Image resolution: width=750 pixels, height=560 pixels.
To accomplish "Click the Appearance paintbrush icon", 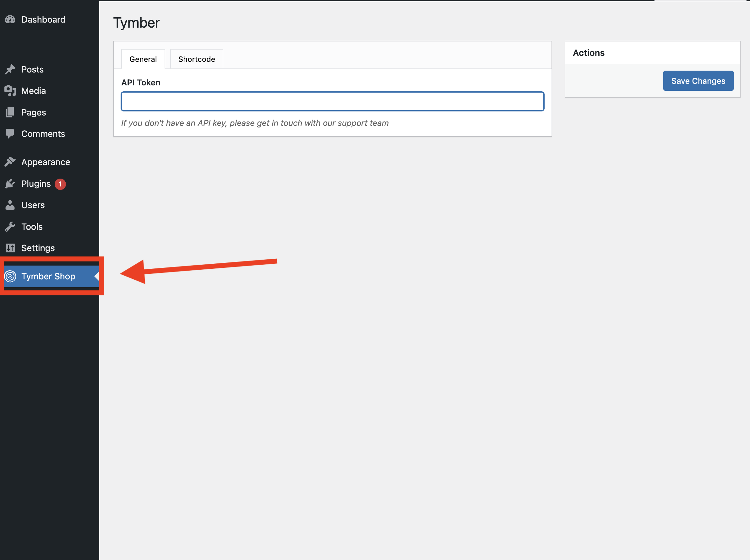I will 10,162.
